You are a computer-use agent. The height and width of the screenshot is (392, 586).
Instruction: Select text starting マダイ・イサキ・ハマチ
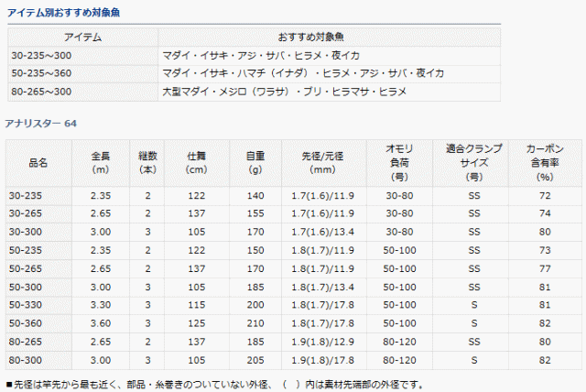click(303, 73)
